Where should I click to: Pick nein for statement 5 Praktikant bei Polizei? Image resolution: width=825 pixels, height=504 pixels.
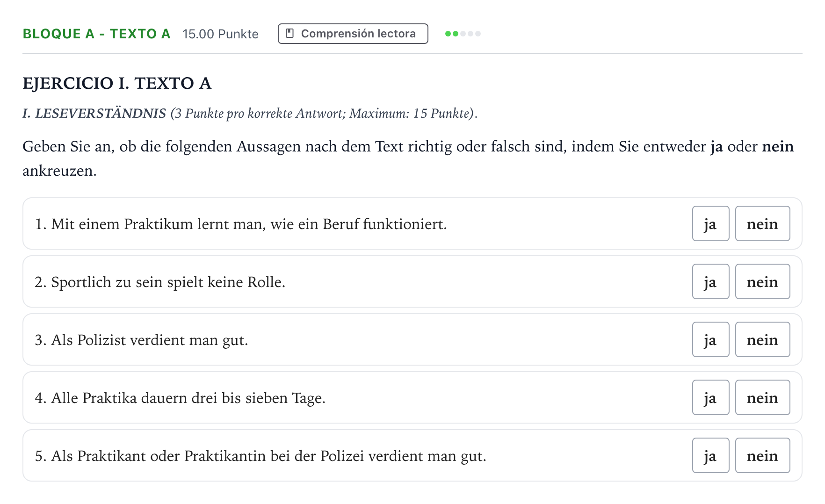(762, 455)
